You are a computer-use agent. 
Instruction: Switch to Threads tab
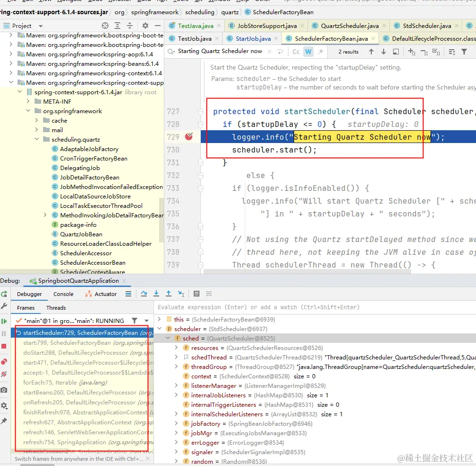pyautogui.click(x=56, y=308)
